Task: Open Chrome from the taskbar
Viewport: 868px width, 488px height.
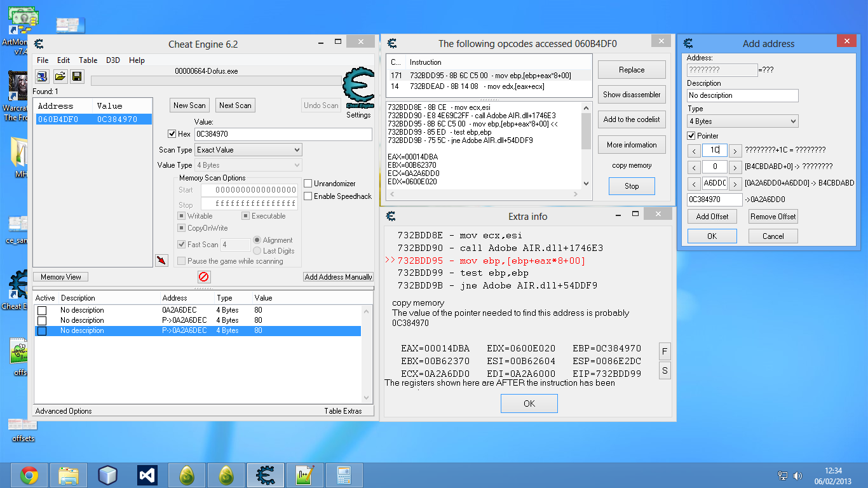Action: click(29, 475)
